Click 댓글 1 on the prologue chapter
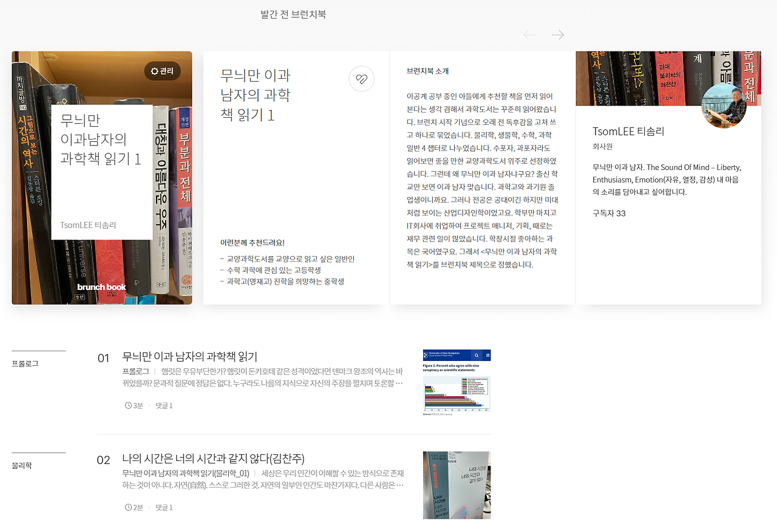Viewport: 777px width, 532px height. coord(163,405)
